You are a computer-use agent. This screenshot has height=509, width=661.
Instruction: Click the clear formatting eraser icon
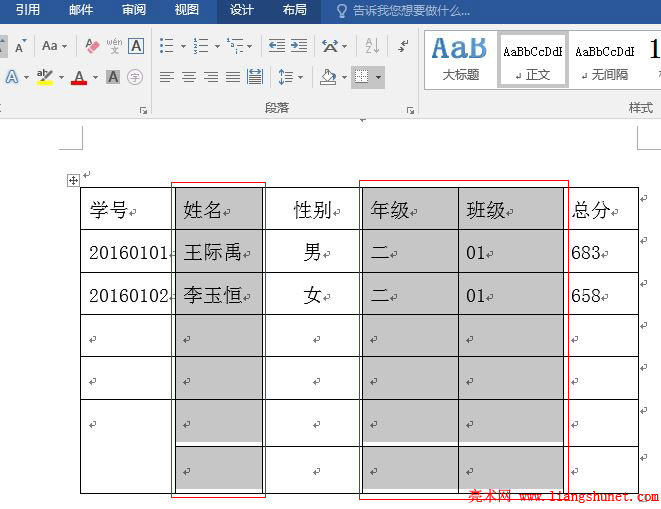[92, 46]
